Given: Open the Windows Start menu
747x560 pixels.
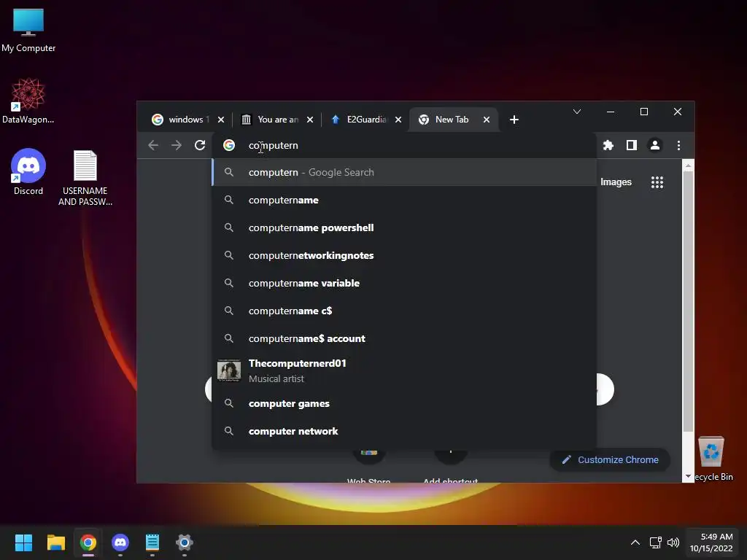Looking at the screenshot, I should click(23, 542).
